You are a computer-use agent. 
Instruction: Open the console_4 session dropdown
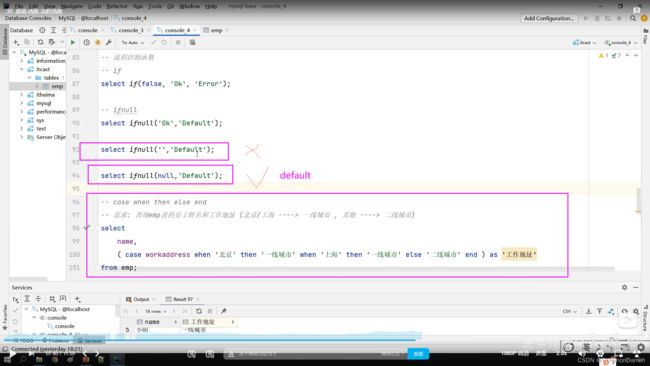621,42
